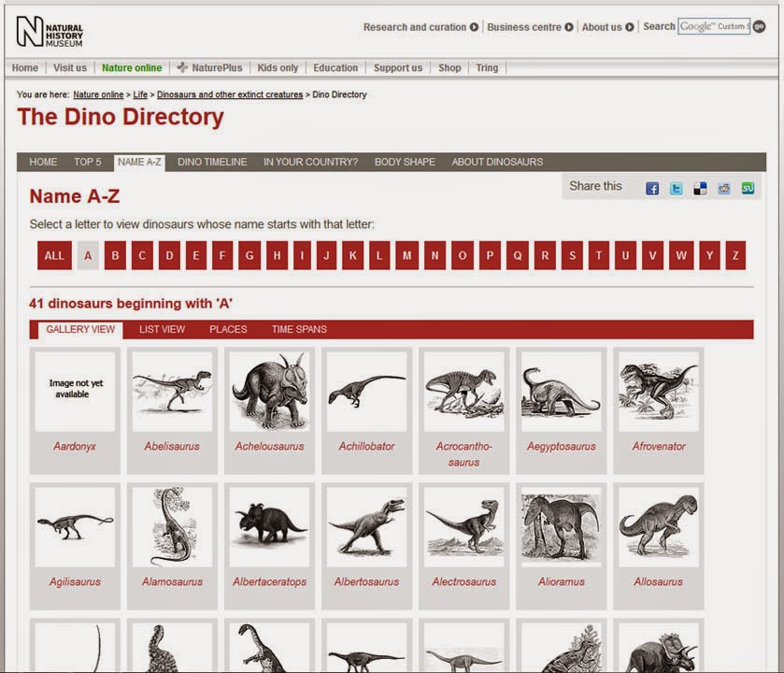Open the Home navigation link

[25, 67]
